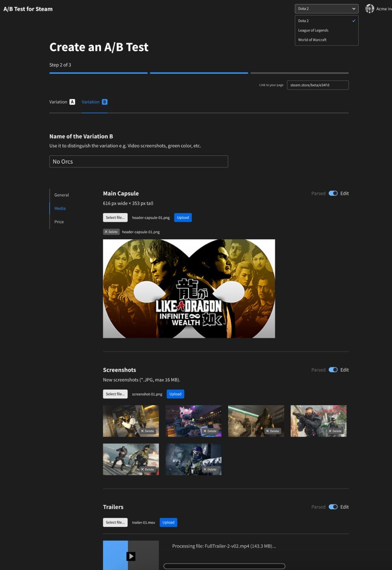Delete header-capsule-01.png using the Delete button
Screen dimensions: 392x570
coord(111,232)
